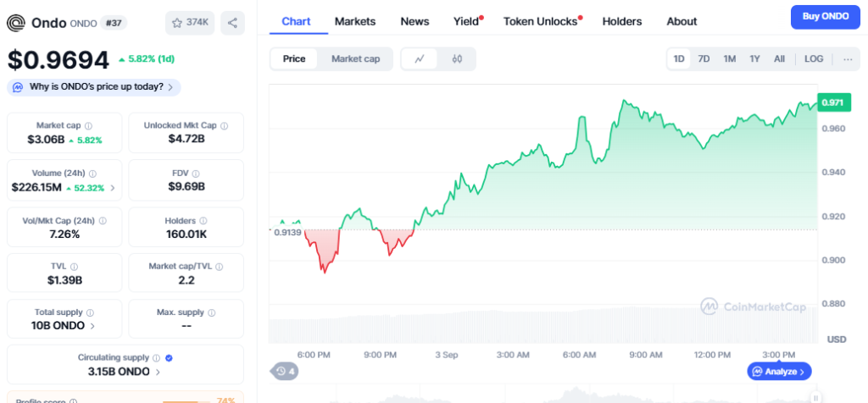Click the Profile score info icon
868x403 pixels.
pyautogui.click(x=74, y=401)
